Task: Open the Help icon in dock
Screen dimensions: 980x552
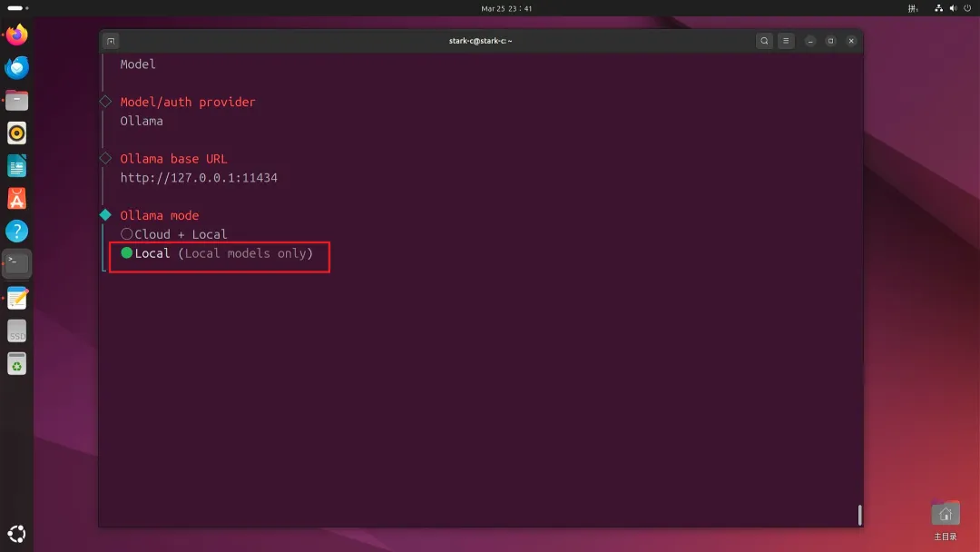Action: pyautogui.click(x=17, y=232)
